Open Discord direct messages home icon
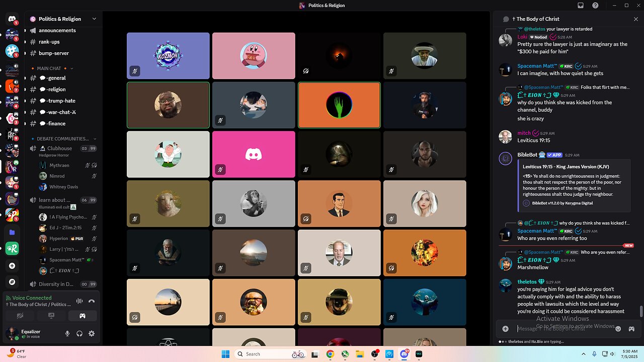Image resolution: width=644 pixels, height=362 pixels. click(12, 19)
